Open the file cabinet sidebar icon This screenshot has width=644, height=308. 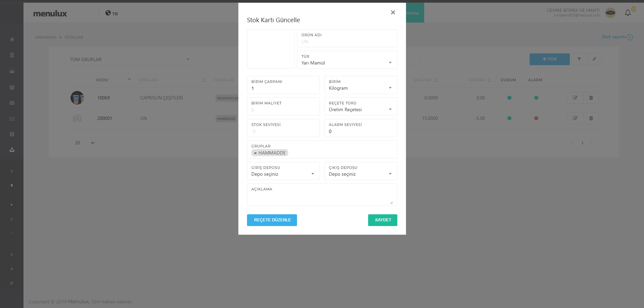tap(12, 55)
